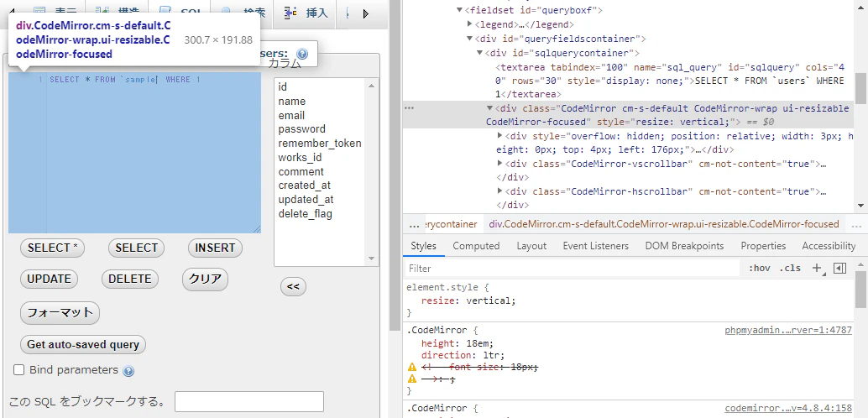Expand the overflow hidden div node
This screenshot has height=418, width=868.
tap(499, 136)
